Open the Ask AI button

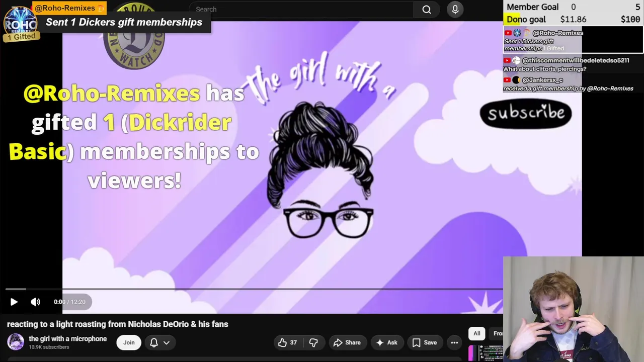click(x=387, y=342)
